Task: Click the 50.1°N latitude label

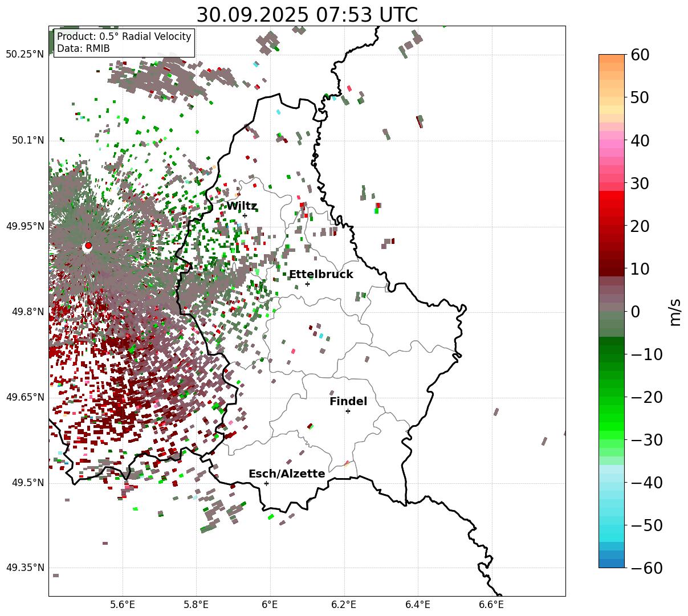Action: [27, 140]
